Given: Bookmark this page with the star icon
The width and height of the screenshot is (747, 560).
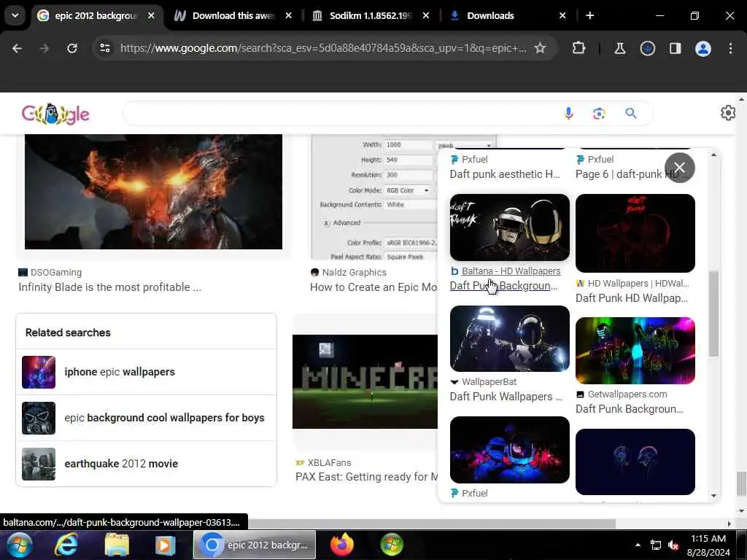Looking at the screenshot, I should [x=540, y=48].
